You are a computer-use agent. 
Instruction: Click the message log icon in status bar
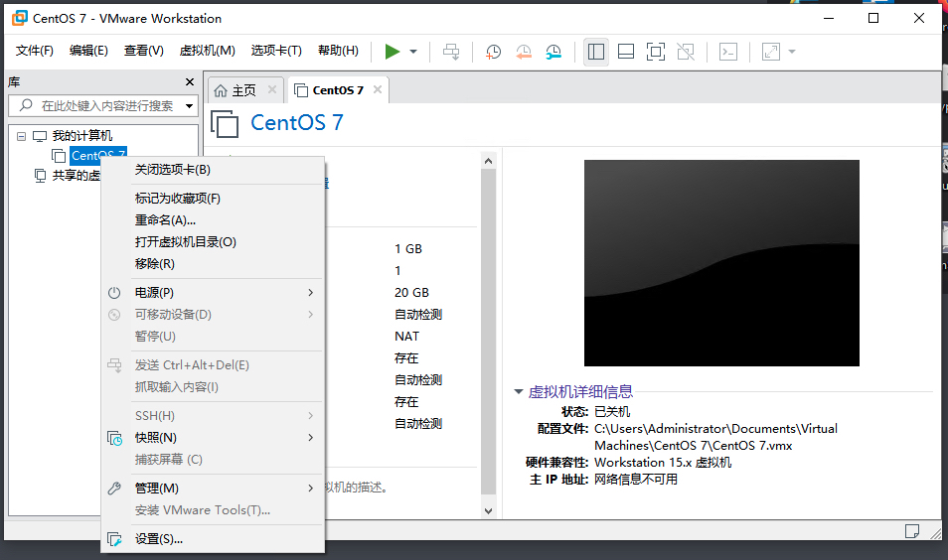point(911,531)
